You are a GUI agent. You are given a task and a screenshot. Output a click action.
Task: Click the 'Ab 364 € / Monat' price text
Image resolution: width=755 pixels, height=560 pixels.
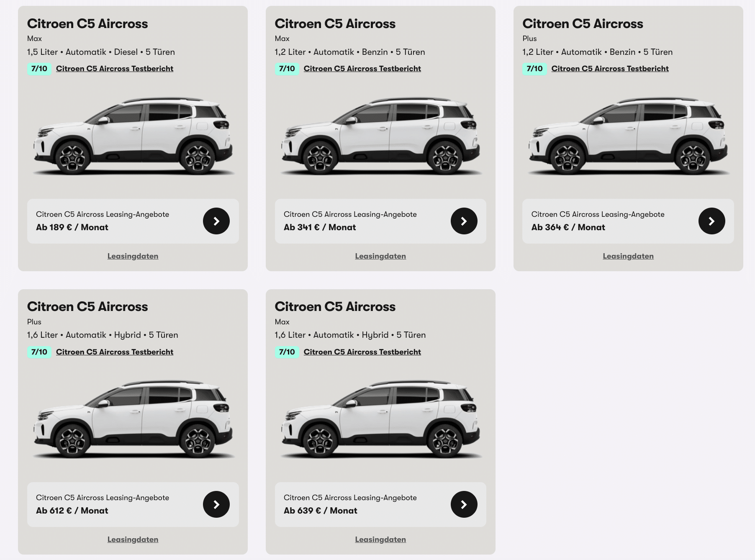pyautogui.click(x=568, y=227)
